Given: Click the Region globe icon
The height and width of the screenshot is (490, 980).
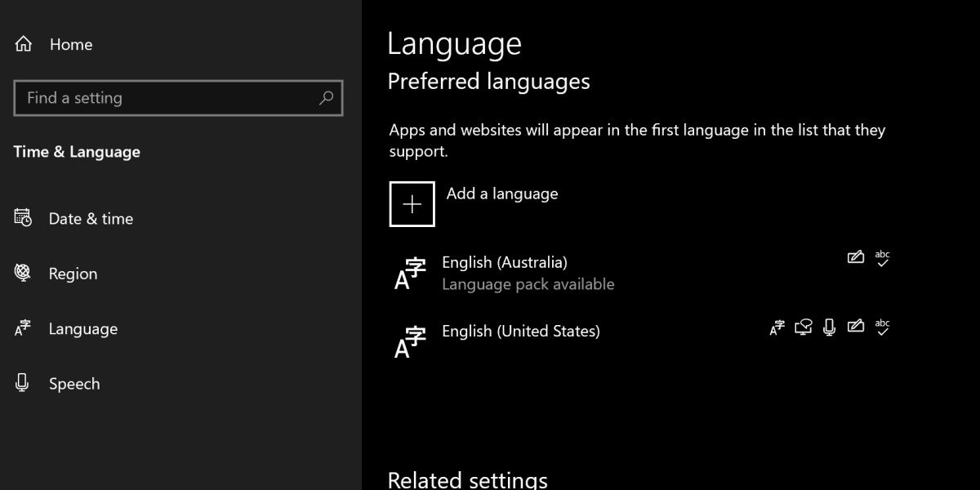Looking at the screenshot, I should [x=23, y=273].
